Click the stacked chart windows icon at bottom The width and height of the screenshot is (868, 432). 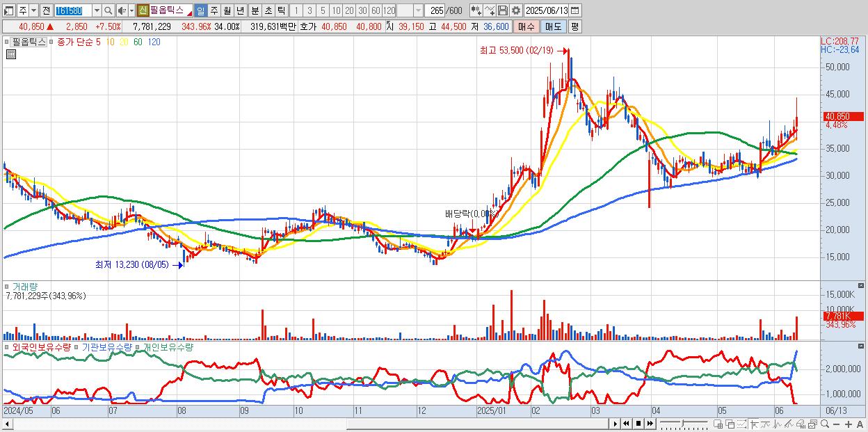813,424
